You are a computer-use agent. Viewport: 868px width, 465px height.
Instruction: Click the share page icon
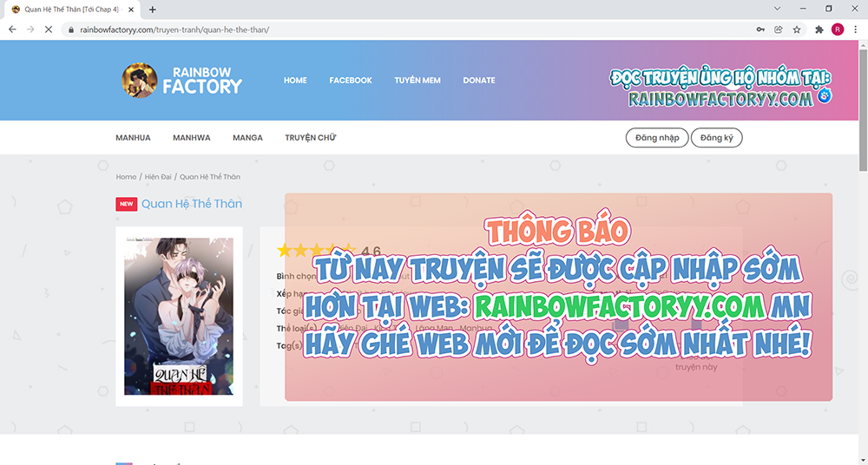779,29
